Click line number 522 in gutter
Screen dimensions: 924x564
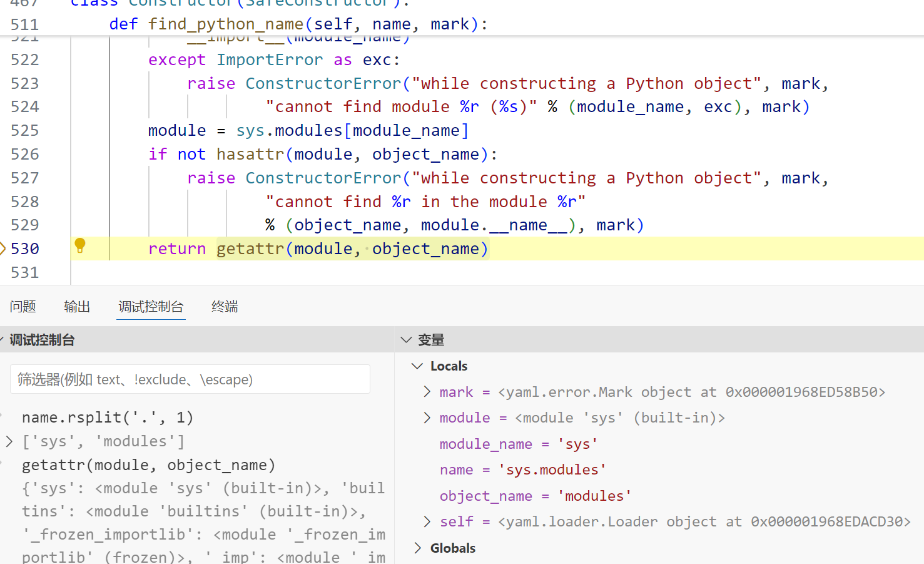pyautogui.click(x=25, y=59)
